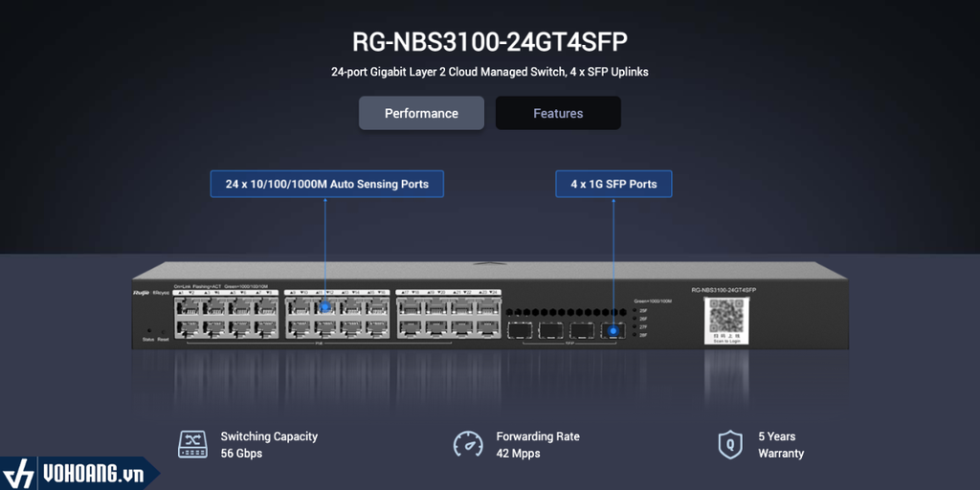980x490 pixels.
Task: Select the 24 x 10/100/1000M Auto Sensing Ports label
Action: (327, 185)
